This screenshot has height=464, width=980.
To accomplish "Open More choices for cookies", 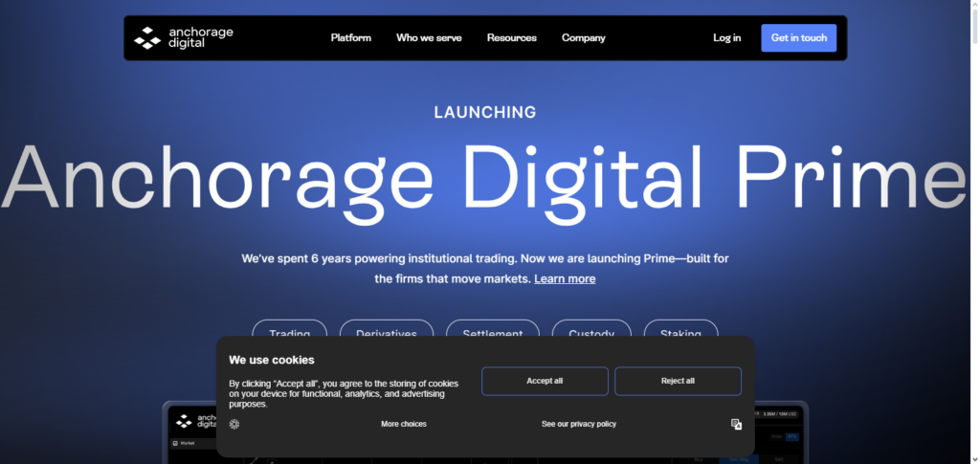I will [x=404, y=424].
